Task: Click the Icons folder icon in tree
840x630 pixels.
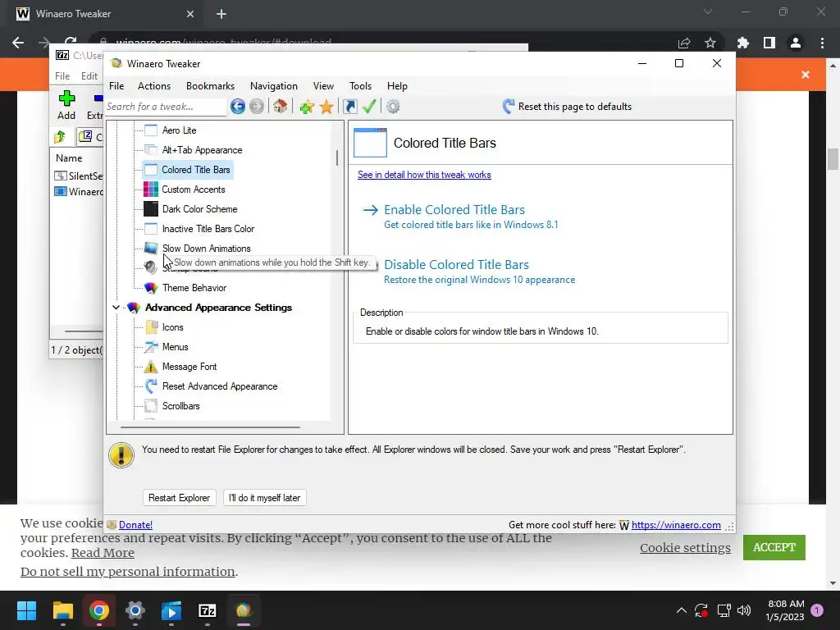Action: click(152, 326)
